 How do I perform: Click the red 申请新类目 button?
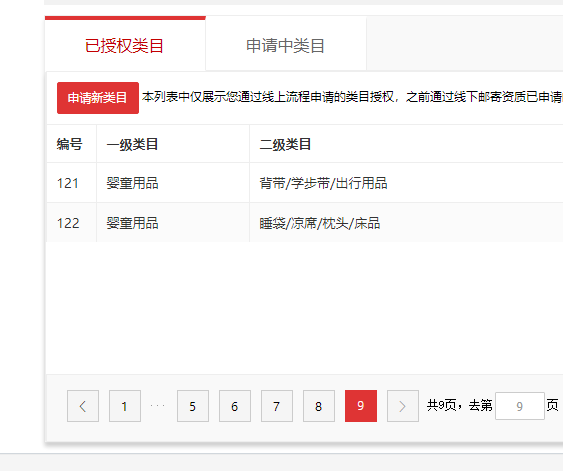pos(98,98)
